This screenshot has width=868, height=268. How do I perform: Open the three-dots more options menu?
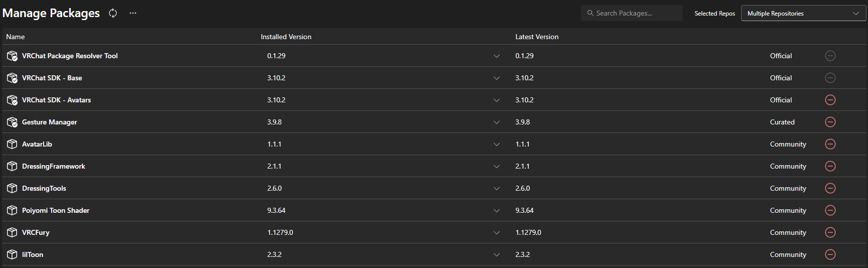tap(132, 13)
